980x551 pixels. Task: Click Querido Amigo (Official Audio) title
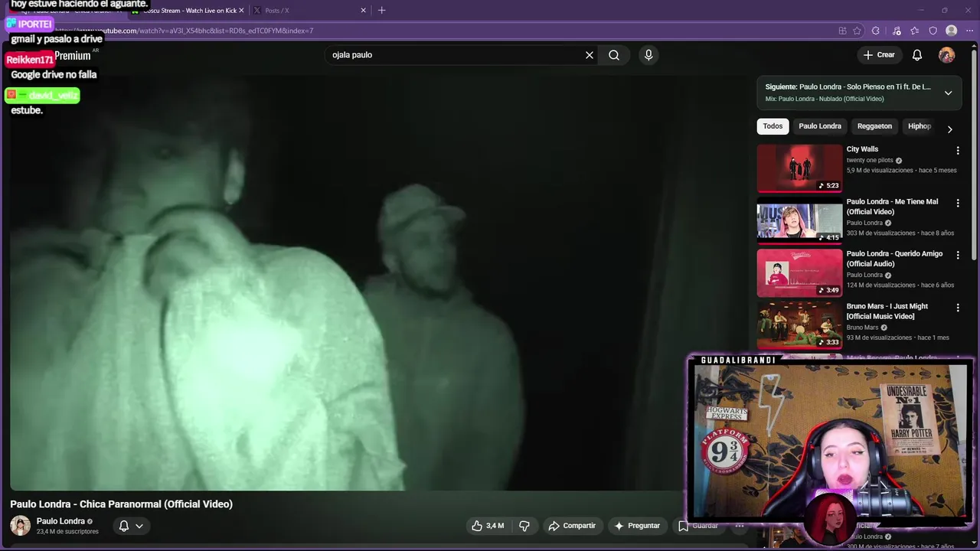tap(894, 259)
